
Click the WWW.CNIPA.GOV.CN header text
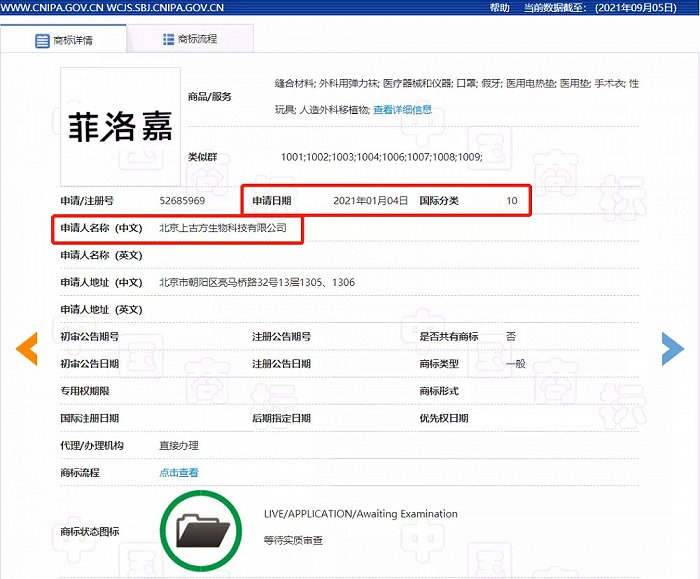[x=52, y=8]
